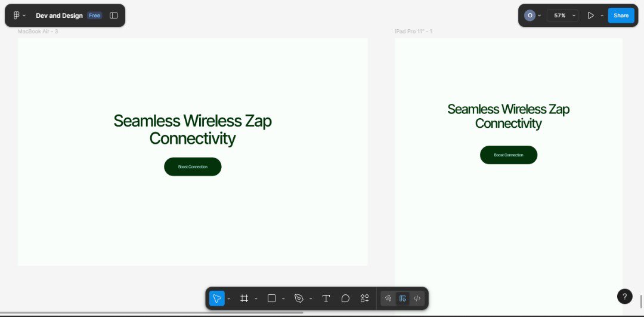Expand Move tool options chevron
644x317 pixels.
click(229, 298)
